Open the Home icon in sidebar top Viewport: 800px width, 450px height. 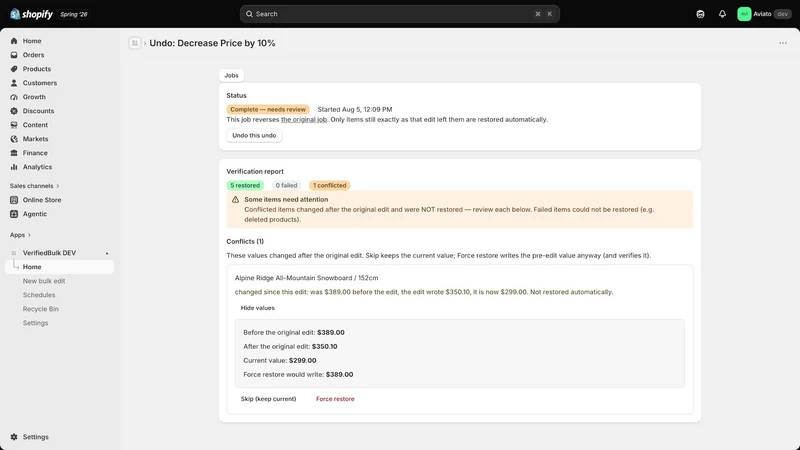14,41
